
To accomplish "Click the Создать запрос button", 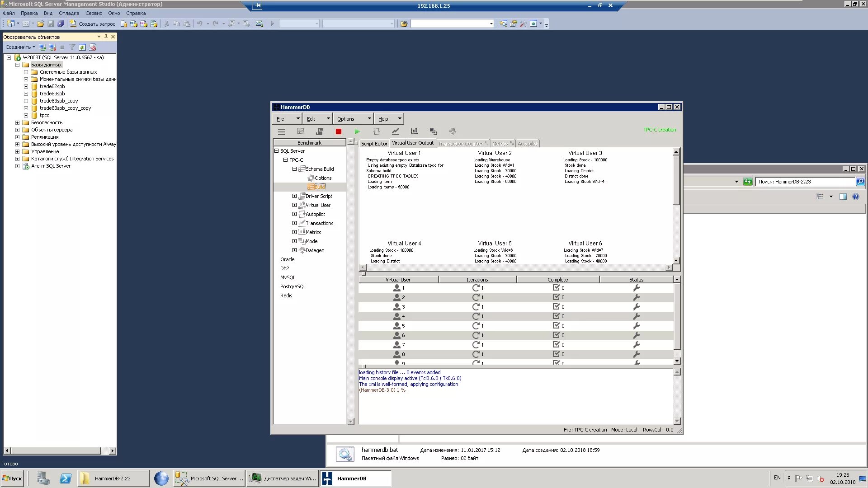I will coord(92,23).
